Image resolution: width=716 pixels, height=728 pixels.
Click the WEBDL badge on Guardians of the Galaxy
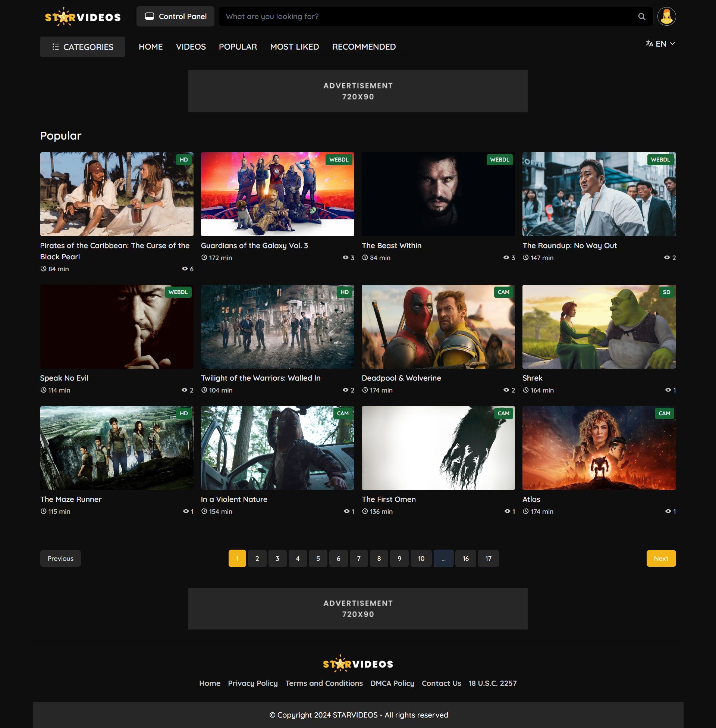coord(339,160)
